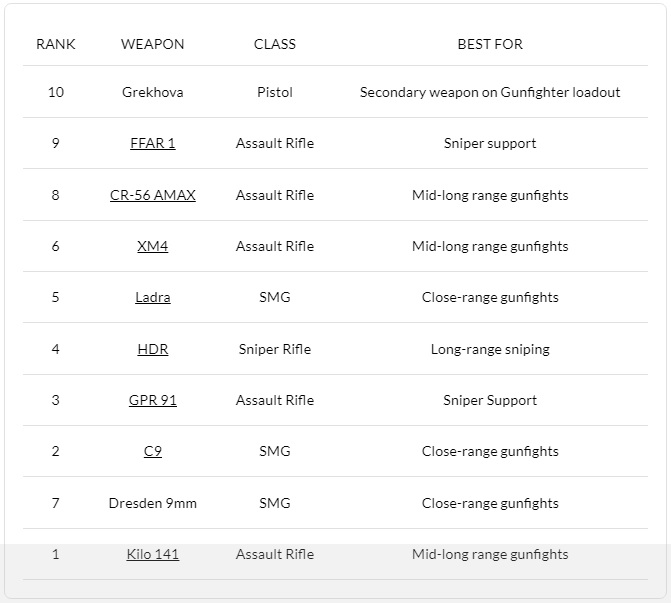Open the Ladra SMG link
The width and height of the screenshot is (671, 603).
[x=152, y=297]
